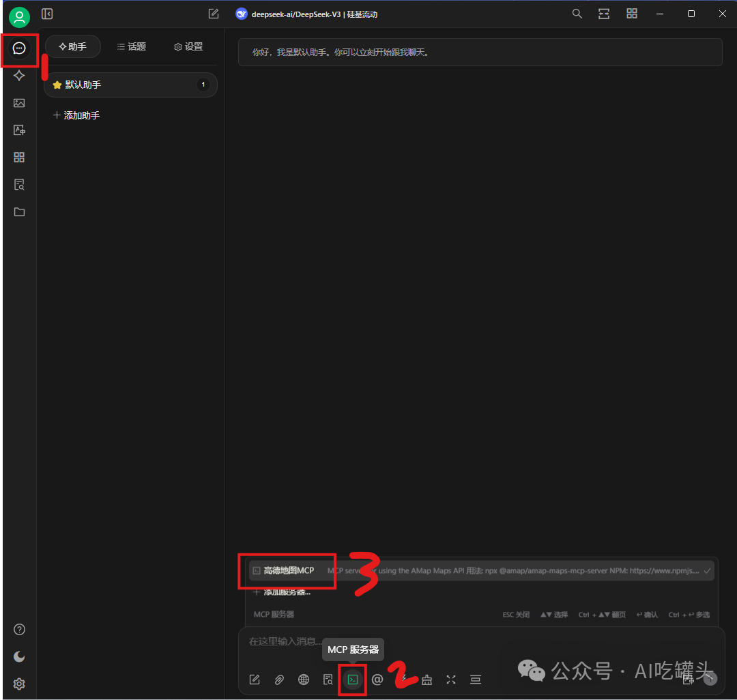Toggle dark theme moon icon
Viewport: 737px width, 700px height.
click(19, 657)
